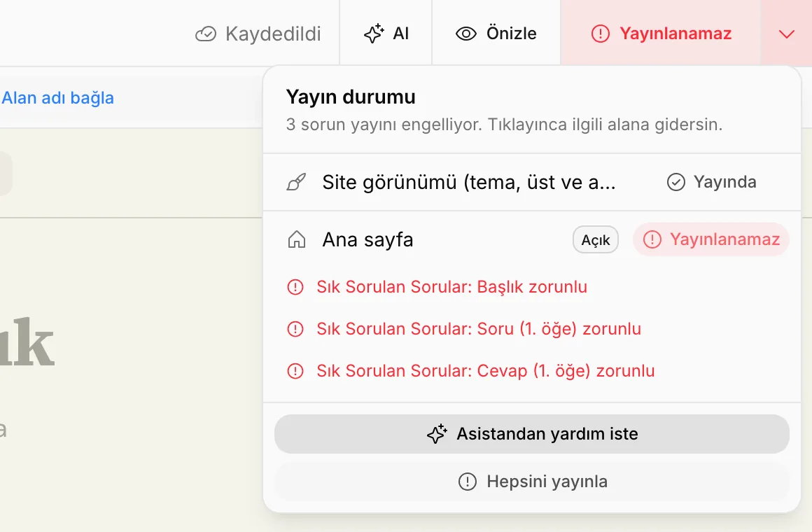Click the Önizle preview button

(496, 33)
